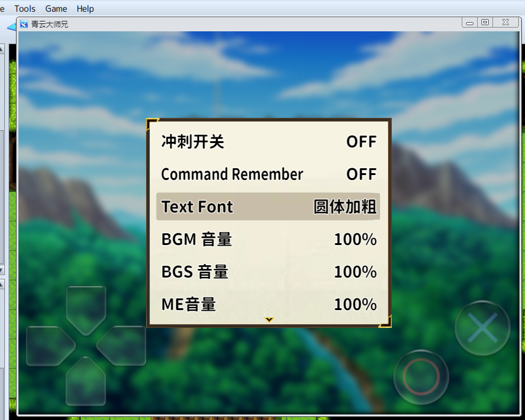Open the Game menu
This screenshot has height=420, width=525.
(56, 9)
